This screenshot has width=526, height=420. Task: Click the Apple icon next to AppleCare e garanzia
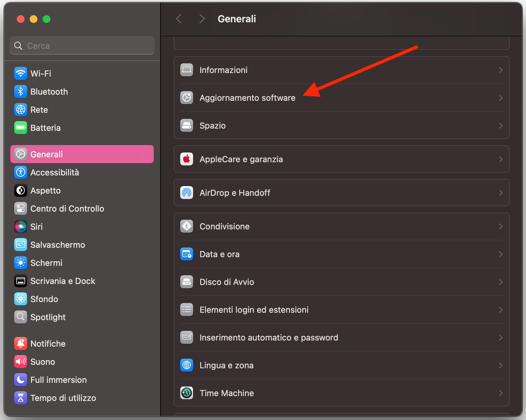(187, 159)
